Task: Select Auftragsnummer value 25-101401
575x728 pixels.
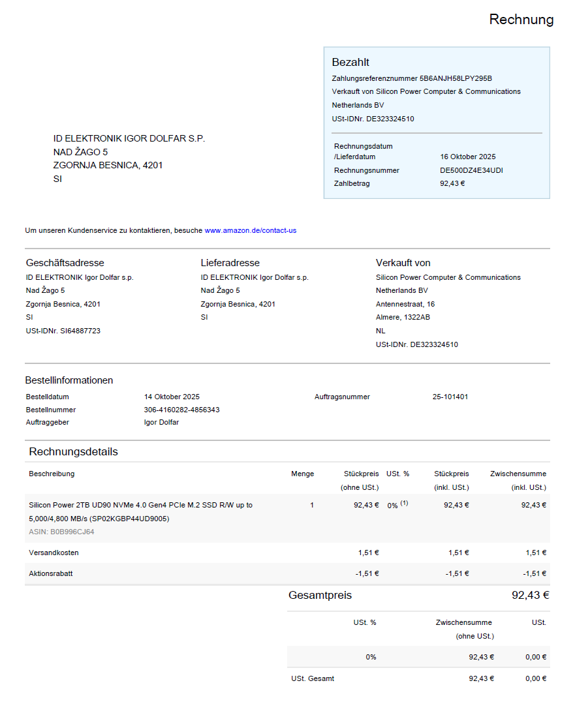Action: pos(450,397)
